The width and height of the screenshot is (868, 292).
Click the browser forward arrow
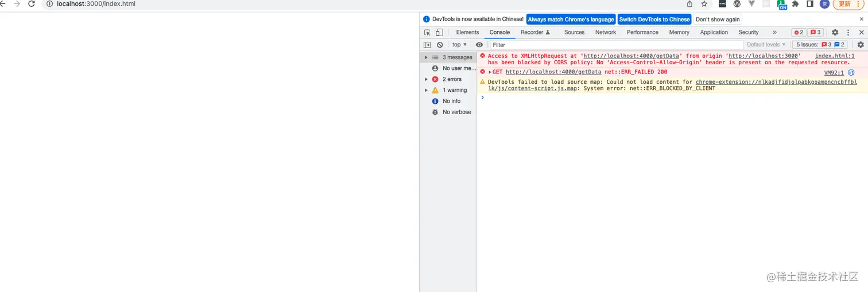coord(17,4)
